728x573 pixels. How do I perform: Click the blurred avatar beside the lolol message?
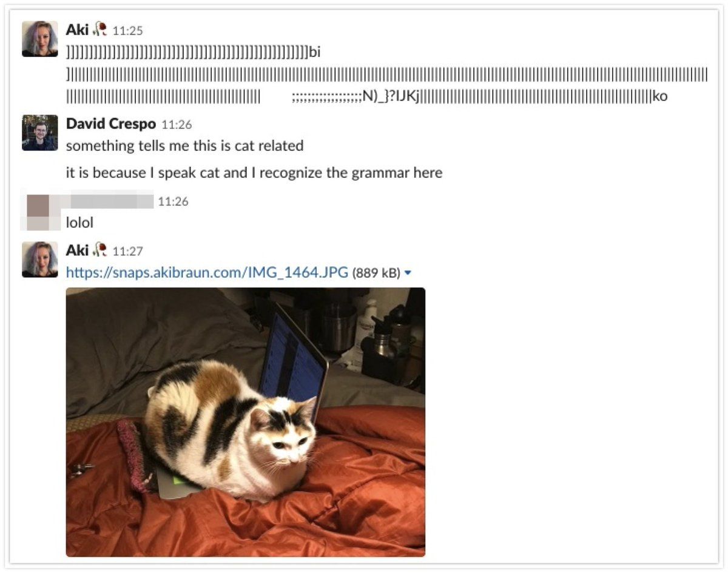39,210
